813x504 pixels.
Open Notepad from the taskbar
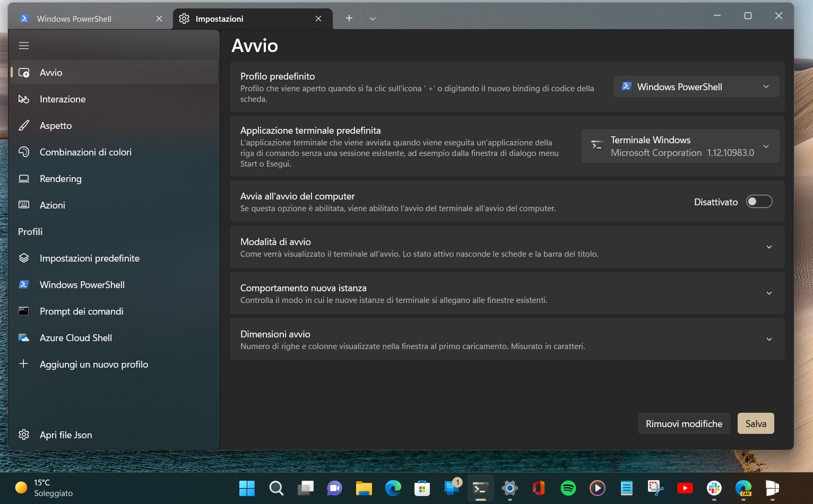point(626,488)
